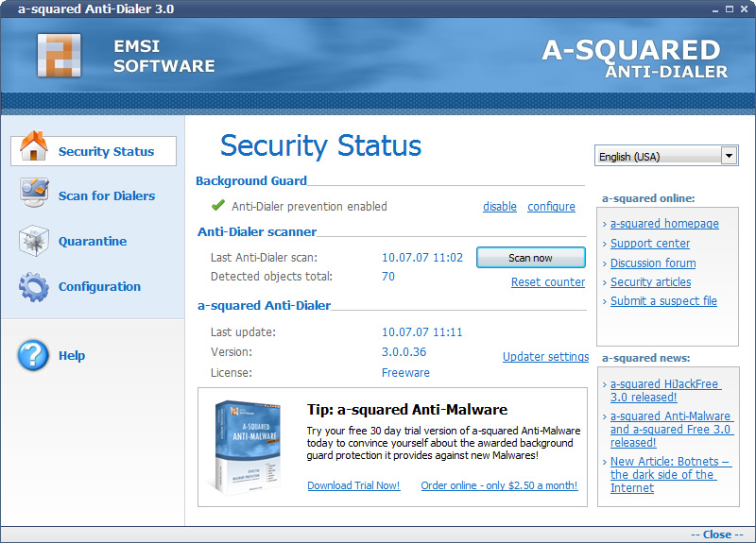Minimize the Anti-Dialer window
The width and height of the screenshot is (756, 543).
pos(715,9)
